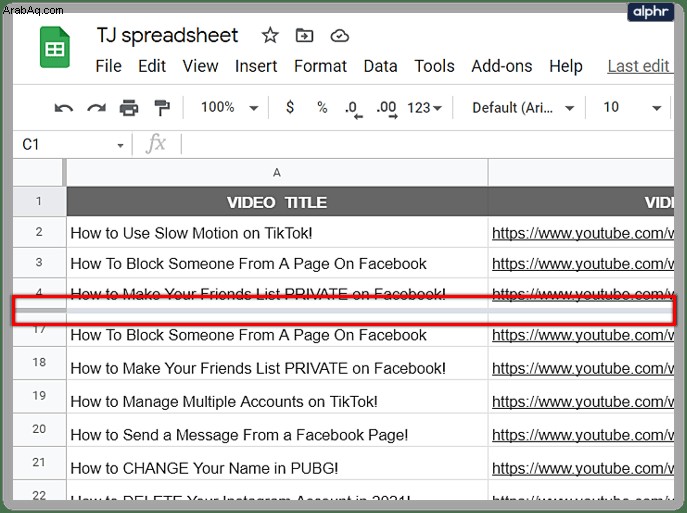The width and height of the screenshot is (687, 513).
Task: Select row 21 header
Action: pos(39,463)
